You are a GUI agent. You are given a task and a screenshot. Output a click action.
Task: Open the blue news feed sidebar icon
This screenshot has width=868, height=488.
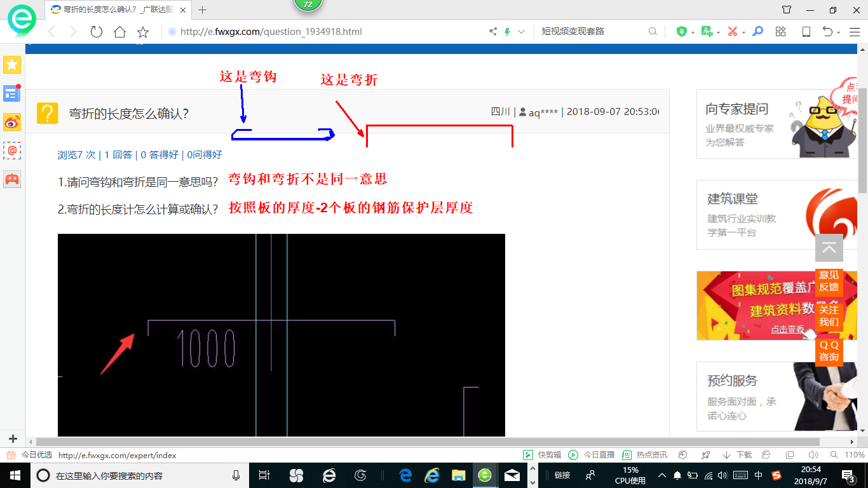tap(12, 93)
